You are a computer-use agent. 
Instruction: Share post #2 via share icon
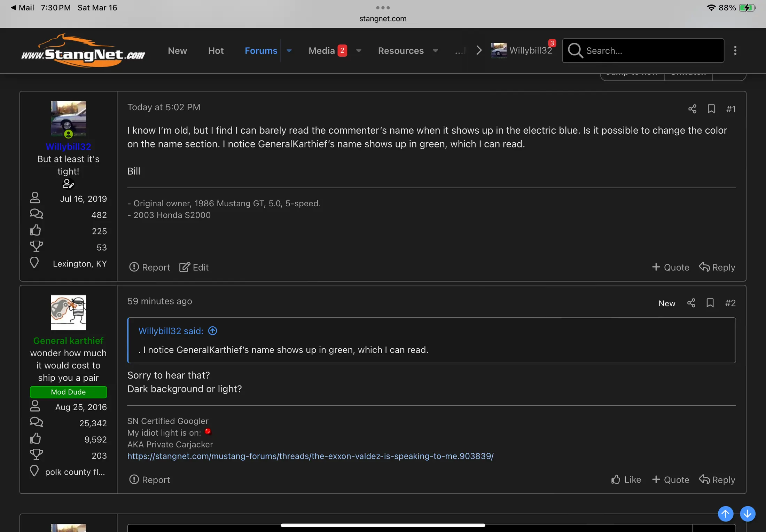click(691, 303)
